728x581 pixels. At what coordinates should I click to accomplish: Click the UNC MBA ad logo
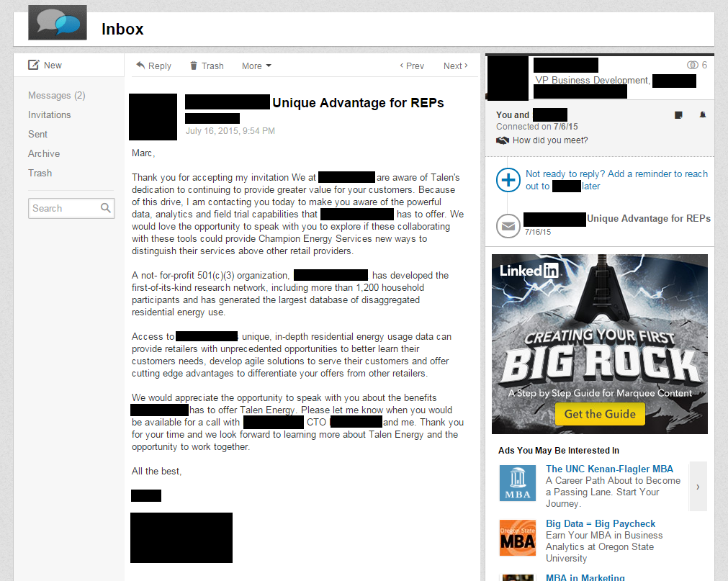click(x=518, y=483)
